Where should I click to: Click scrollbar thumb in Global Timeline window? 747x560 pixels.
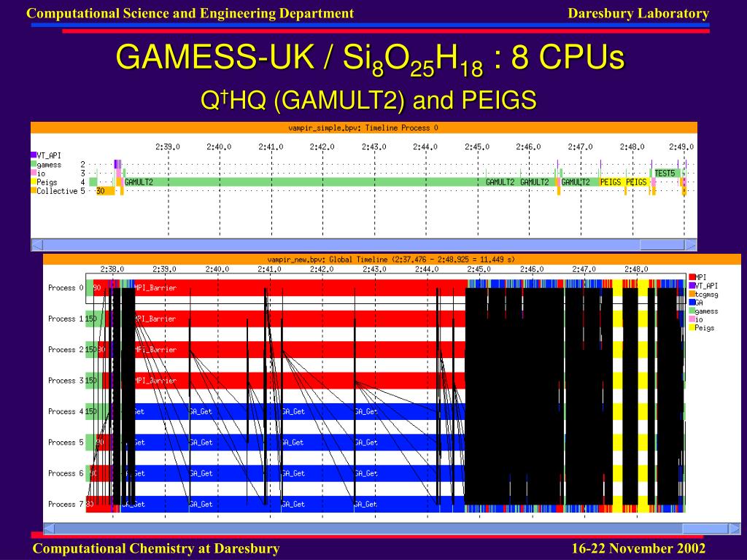point(705,528)
